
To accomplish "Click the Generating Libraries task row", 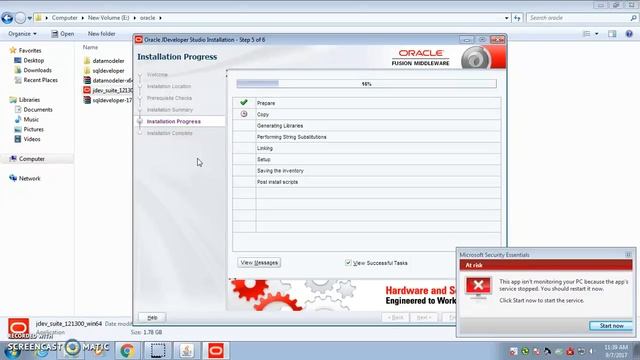I will (x=367, y=126).
